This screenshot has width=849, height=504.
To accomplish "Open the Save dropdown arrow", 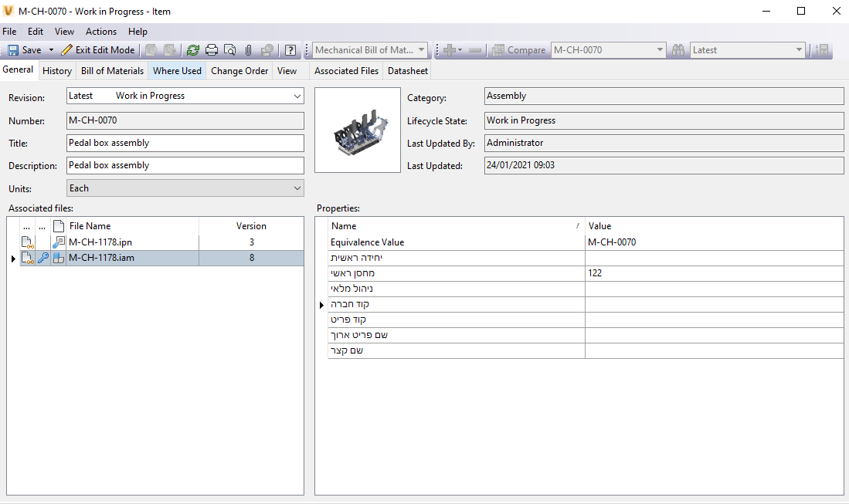I will pos(52,50).
